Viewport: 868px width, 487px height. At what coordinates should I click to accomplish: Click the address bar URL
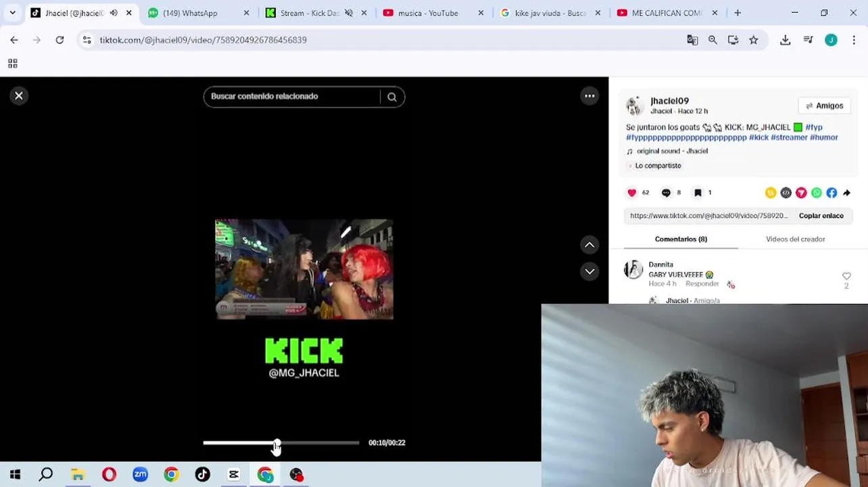click(x=203, y=40)
